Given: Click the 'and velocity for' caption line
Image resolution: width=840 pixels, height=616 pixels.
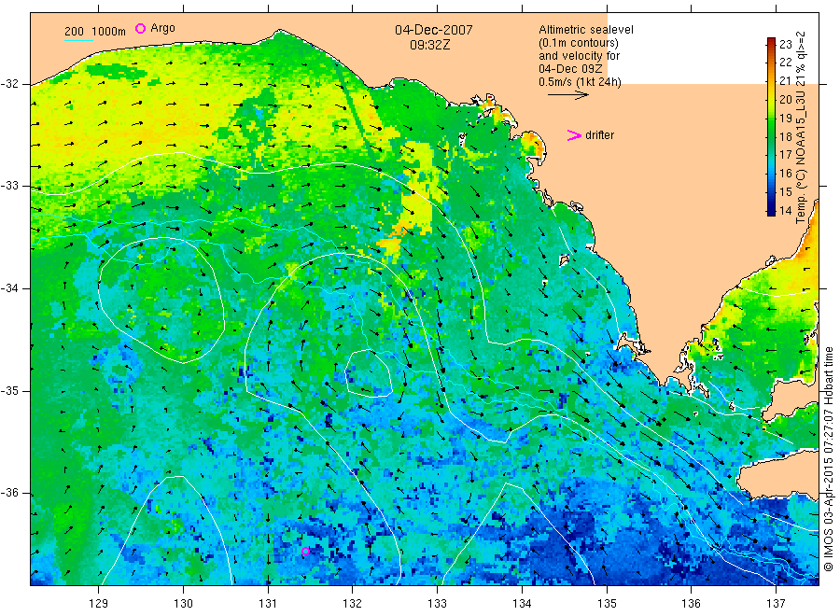Looking at the screenshot, I should click(x=579, y=56).
